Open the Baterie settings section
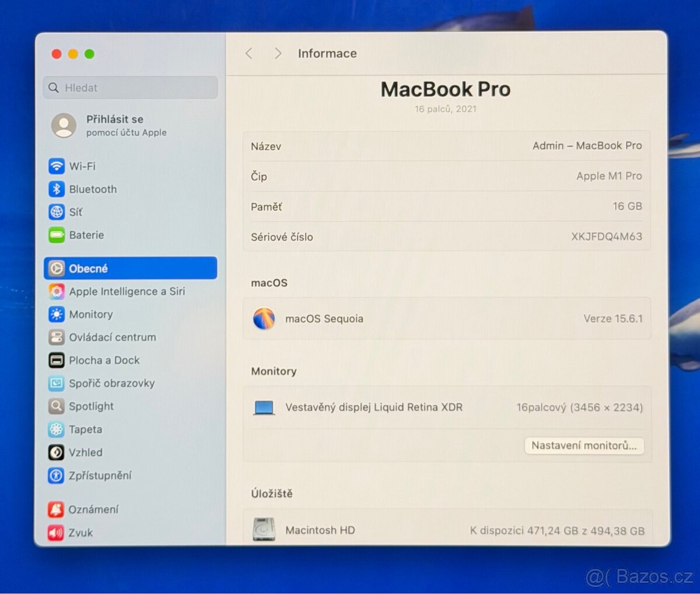Image resolution: width=700 pixels, height=594 pixels. click(56, 235)
